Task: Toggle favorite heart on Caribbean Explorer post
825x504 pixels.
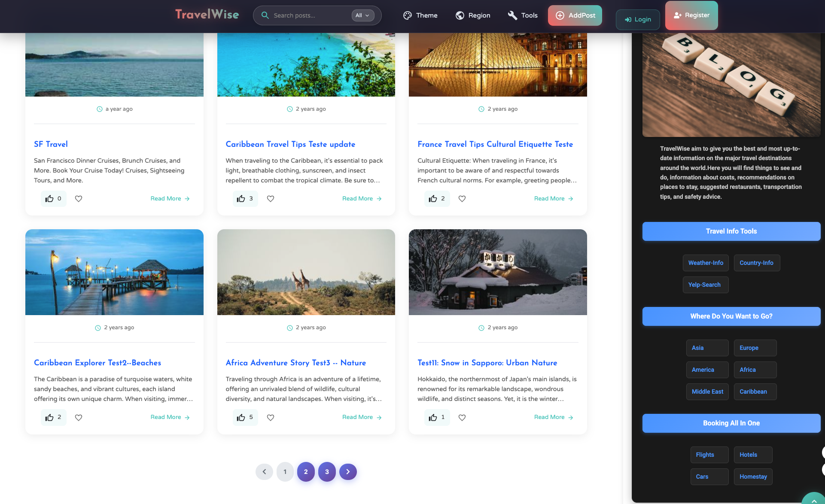Action: (79, 417)
